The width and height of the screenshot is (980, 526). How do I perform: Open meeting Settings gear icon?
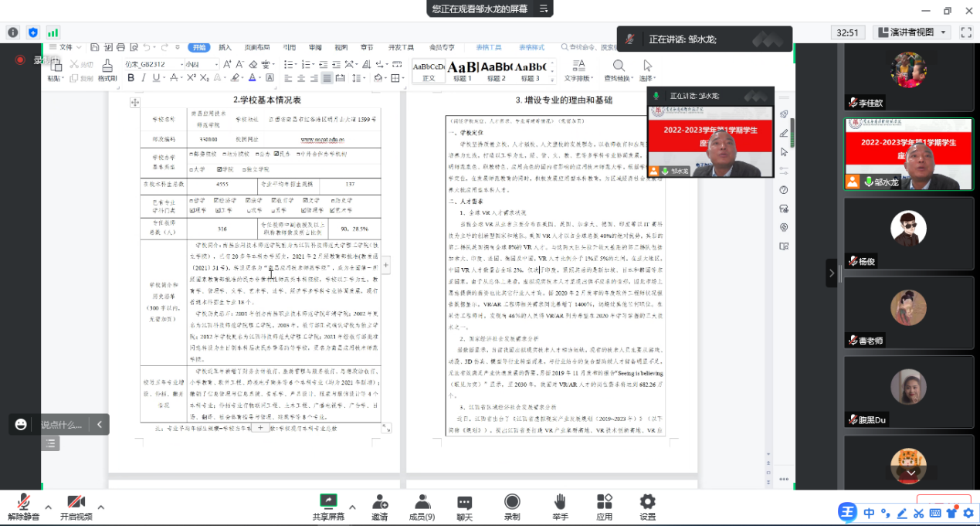click(x=647, y=503)
